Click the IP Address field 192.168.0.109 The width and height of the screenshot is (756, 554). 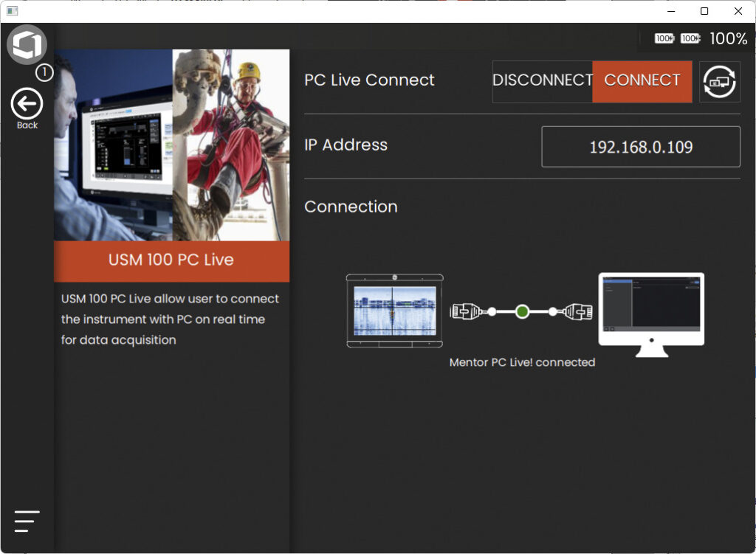tap(641, 147)
